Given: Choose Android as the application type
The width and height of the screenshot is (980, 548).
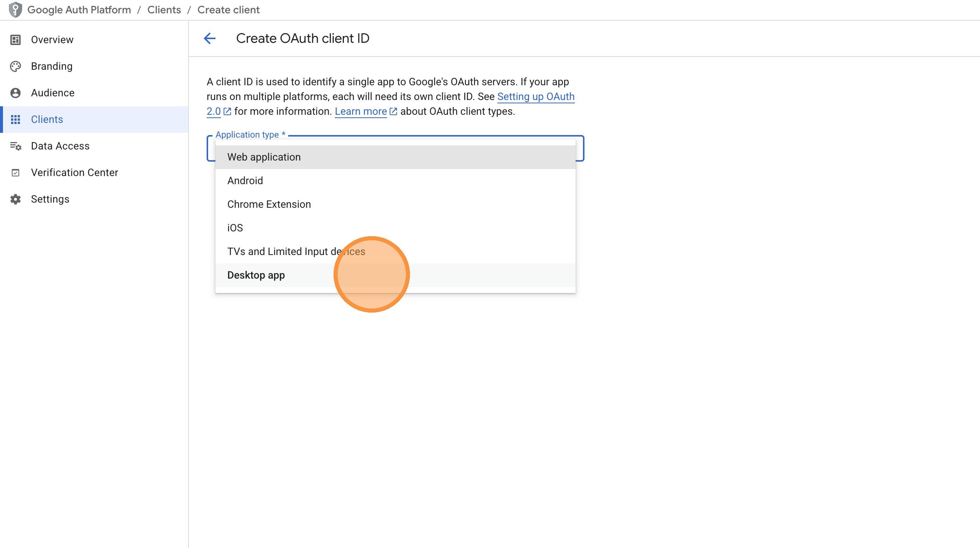Looking at the screenshot, I should [x=245, y=180].
